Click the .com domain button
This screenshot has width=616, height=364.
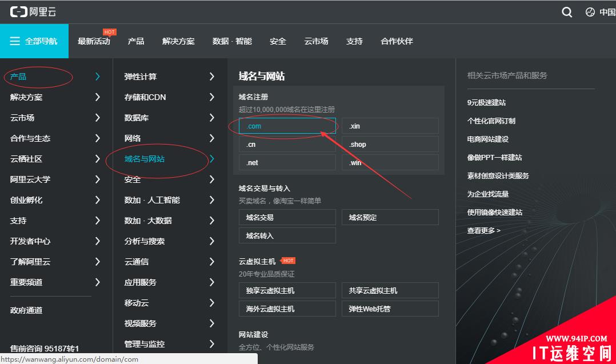[x=287, y=126]
